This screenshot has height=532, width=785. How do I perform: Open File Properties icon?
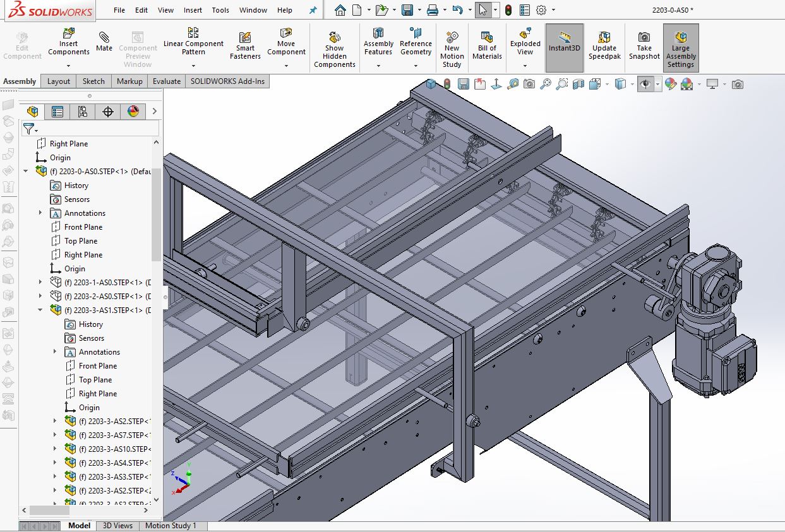pyautogui.click(x=525, y=10)
